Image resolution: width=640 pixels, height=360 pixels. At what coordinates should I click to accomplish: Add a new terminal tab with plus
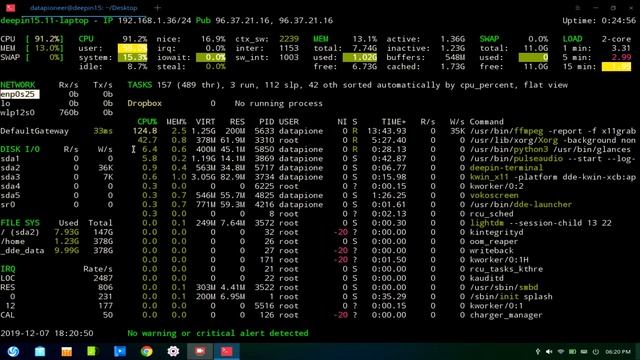(x=158, y=7)
